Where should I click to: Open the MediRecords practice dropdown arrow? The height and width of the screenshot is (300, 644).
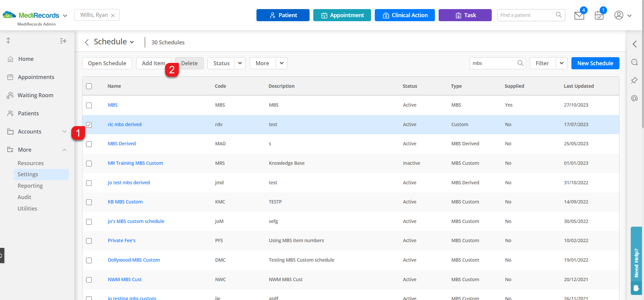65,16
